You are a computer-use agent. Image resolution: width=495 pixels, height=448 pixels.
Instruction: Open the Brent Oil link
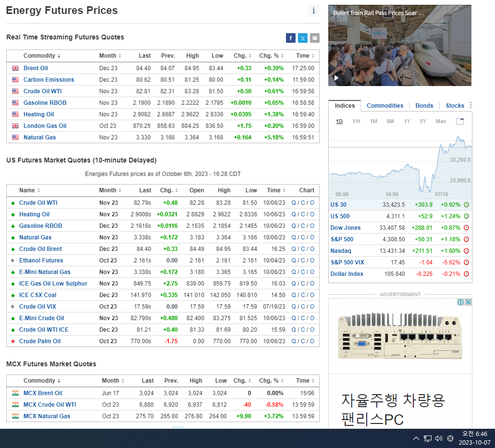(36, 68)
